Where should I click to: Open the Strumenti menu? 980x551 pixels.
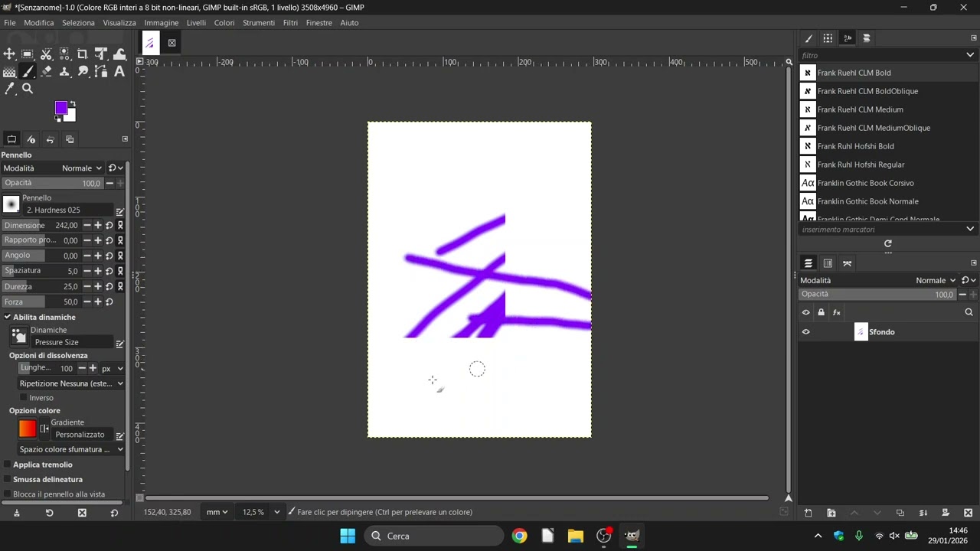click(259, 23)
